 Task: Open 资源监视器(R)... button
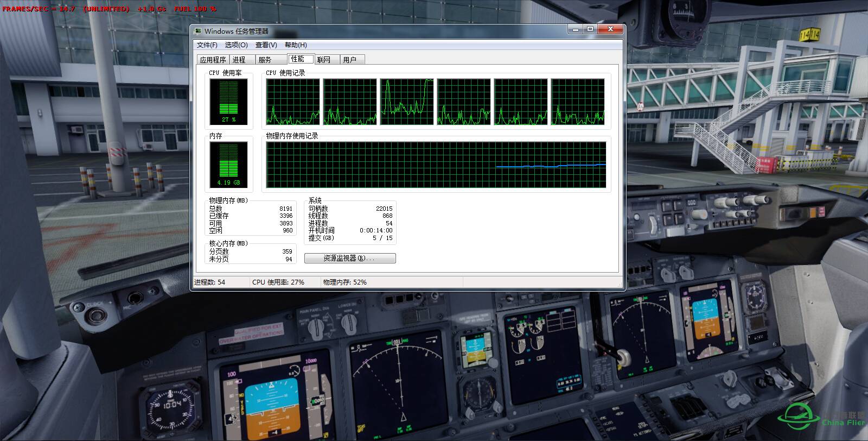pyautogui.click(x=350, y=258)
